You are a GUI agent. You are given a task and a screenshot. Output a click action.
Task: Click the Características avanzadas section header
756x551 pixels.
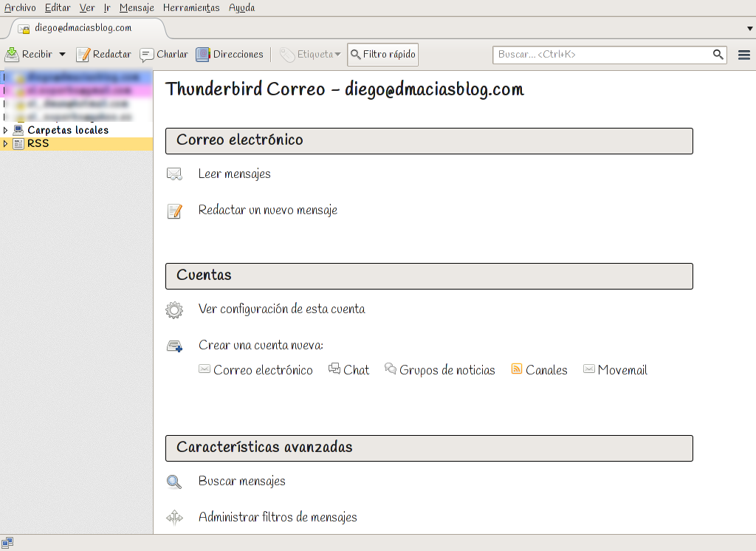tap(429, 448)
